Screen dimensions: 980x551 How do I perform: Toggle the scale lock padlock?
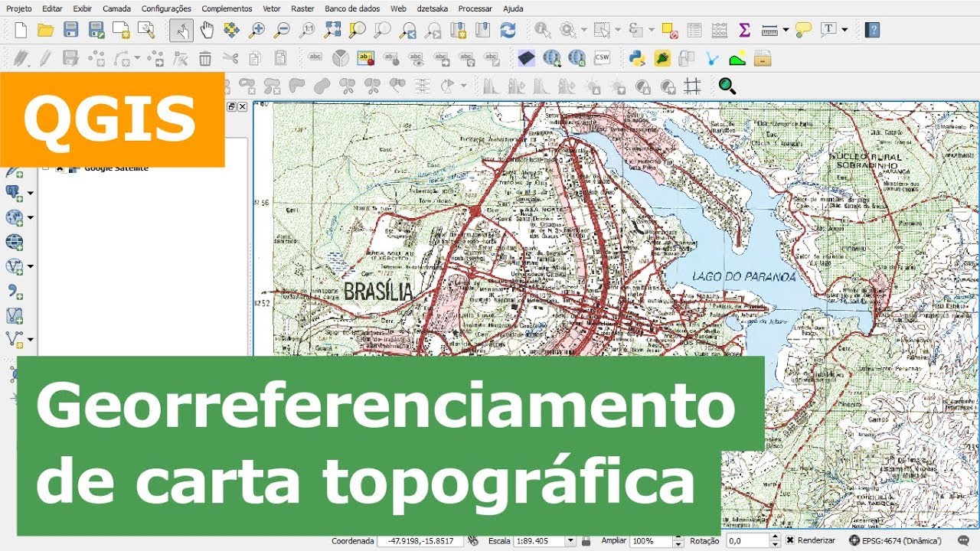pyautogui.click(x=586, y=540)
